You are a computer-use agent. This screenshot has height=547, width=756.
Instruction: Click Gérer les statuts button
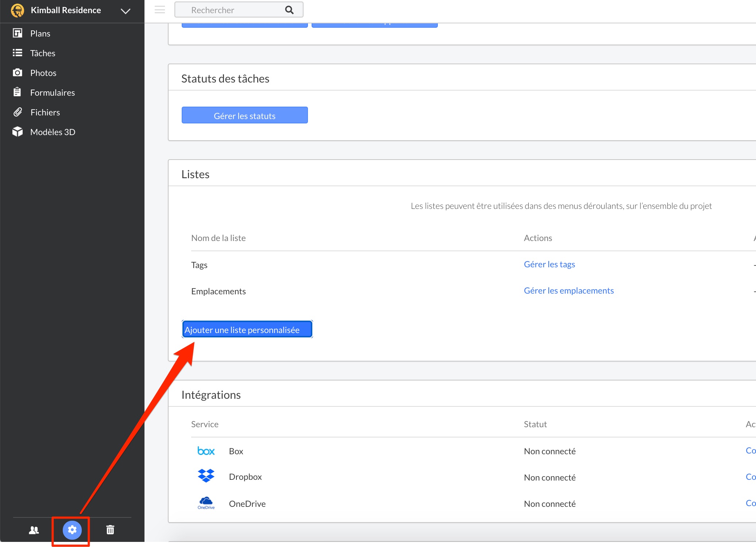244,115
